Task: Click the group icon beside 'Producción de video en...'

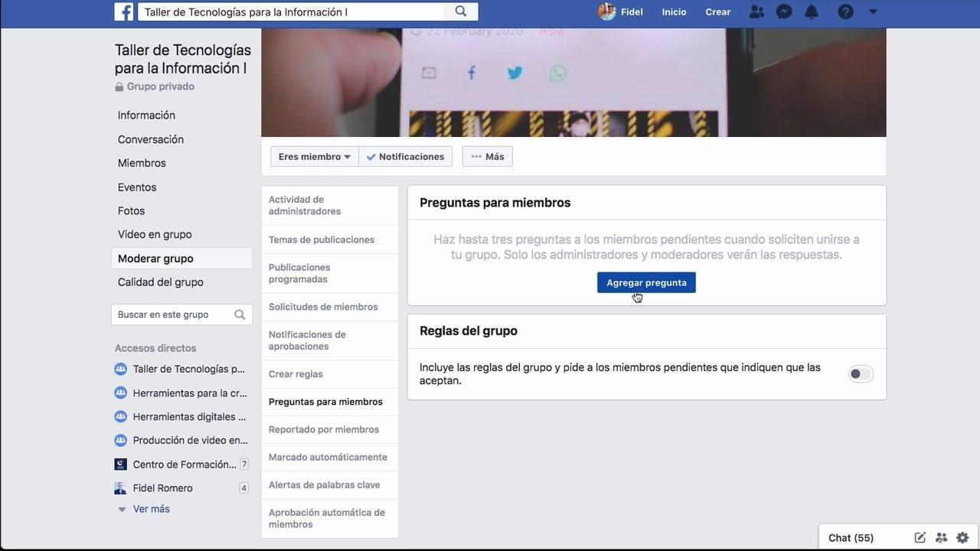Action: coord(120,440)
